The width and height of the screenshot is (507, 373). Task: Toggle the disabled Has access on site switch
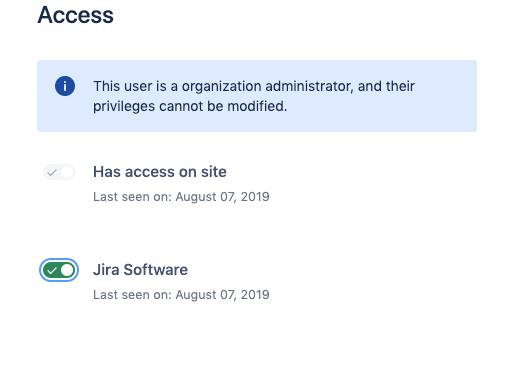pyautogui.click(x=59, y=172)
